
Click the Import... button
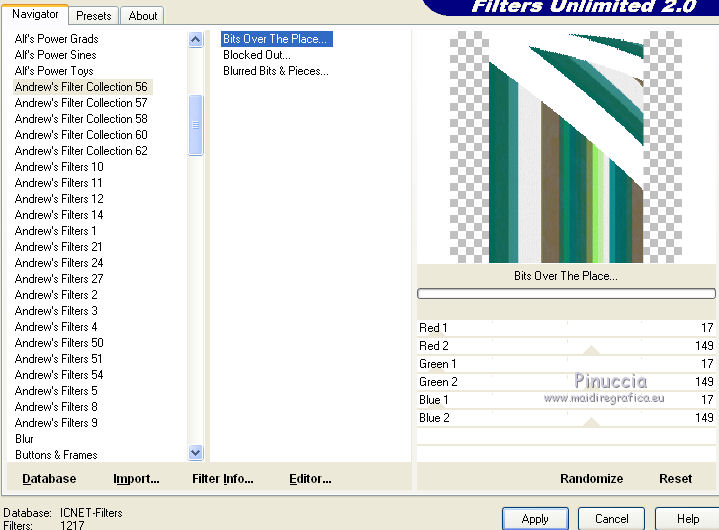point(136,479)
